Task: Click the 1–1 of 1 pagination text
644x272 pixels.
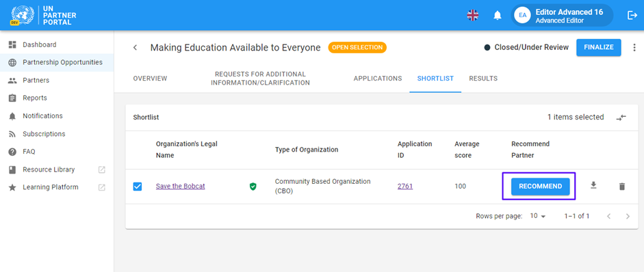Action: click(577, 216)
